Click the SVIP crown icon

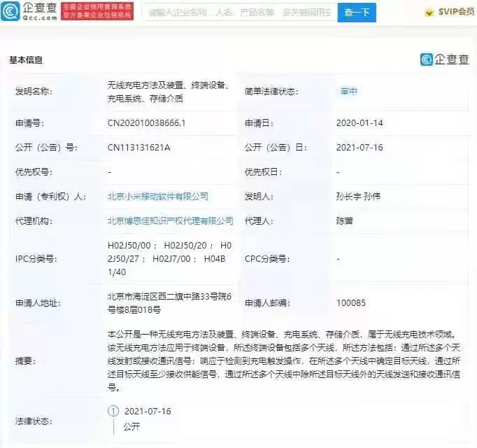412,13
